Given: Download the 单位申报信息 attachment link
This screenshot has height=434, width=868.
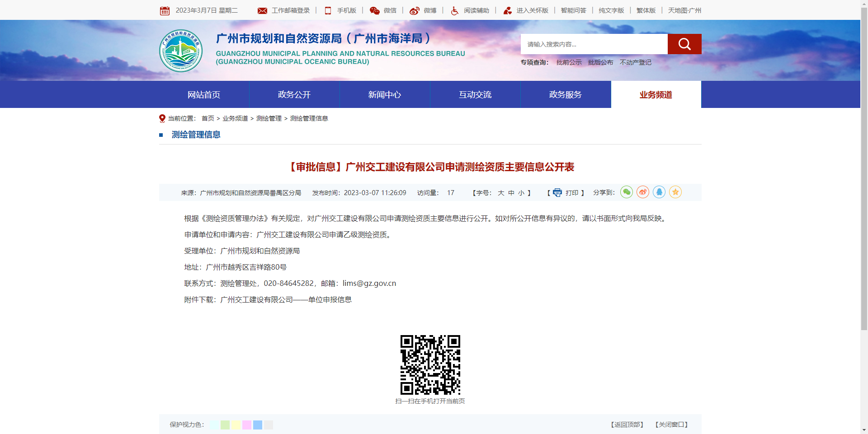Looking at the screenshot, I should (286, 300).
